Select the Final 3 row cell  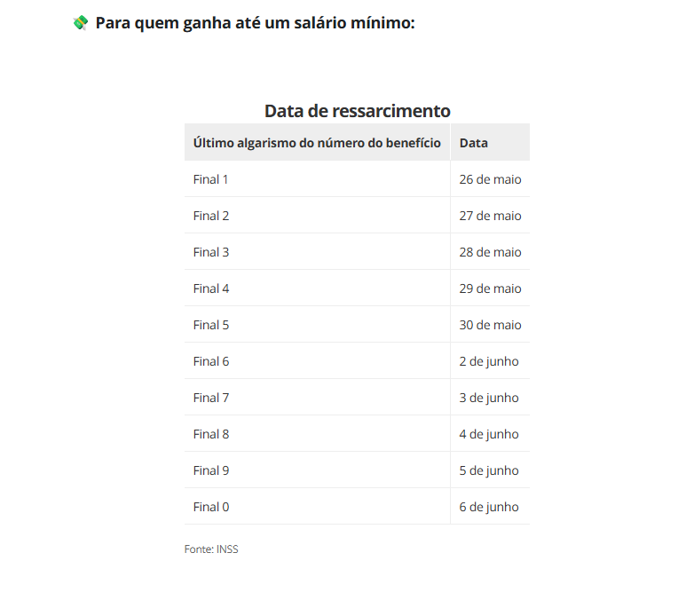coord(317,251)
